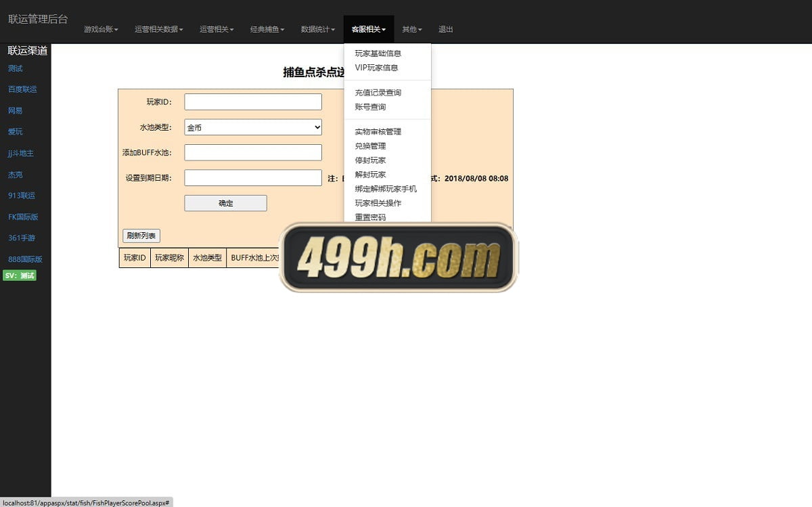Expand the 其他 navigation menu
The width and height of the screenshot is (812, 507).
tap(412, 30)
